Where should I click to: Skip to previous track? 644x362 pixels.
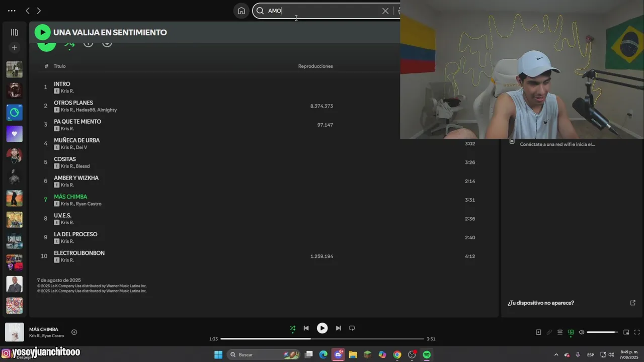point(306,328)
